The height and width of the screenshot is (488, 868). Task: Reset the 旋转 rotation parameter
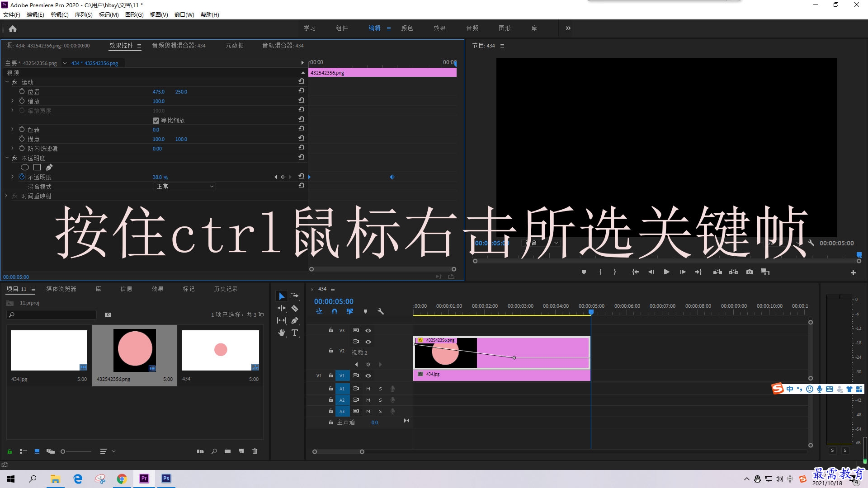tap(302, 129)
